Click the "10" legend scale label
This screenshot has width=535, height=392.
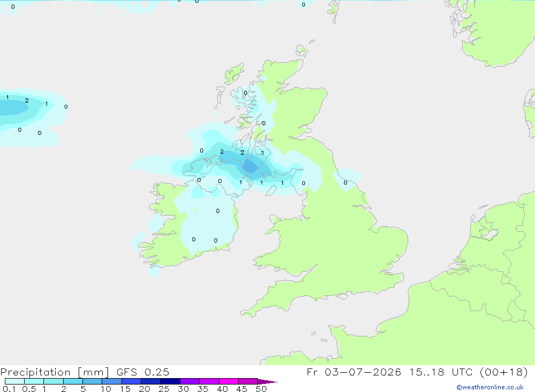pos(106,389)
